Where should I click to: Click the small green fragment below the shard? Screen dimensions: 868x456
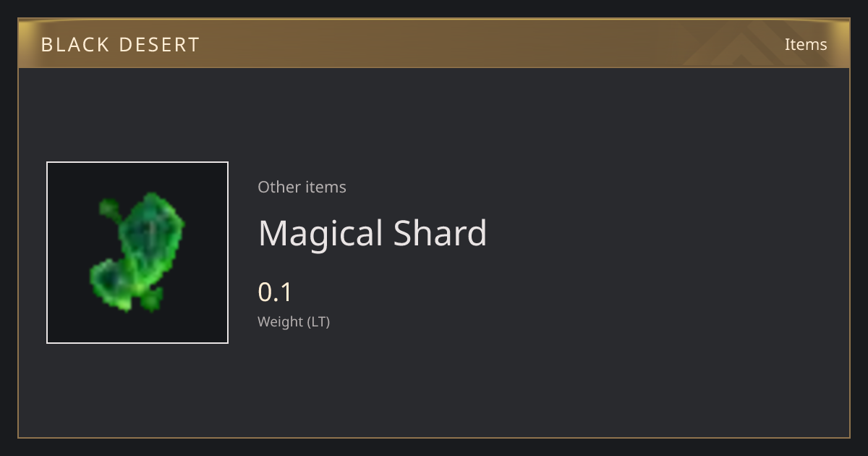click(x=151, y=299)
